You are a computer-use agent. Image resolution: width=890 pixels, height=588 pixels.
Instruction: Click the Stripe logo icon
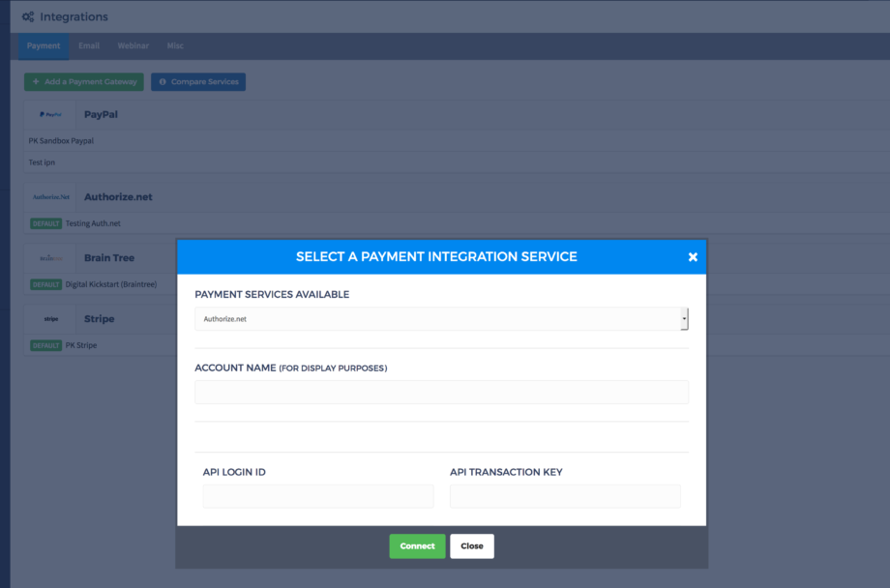(x=50, y=319)
